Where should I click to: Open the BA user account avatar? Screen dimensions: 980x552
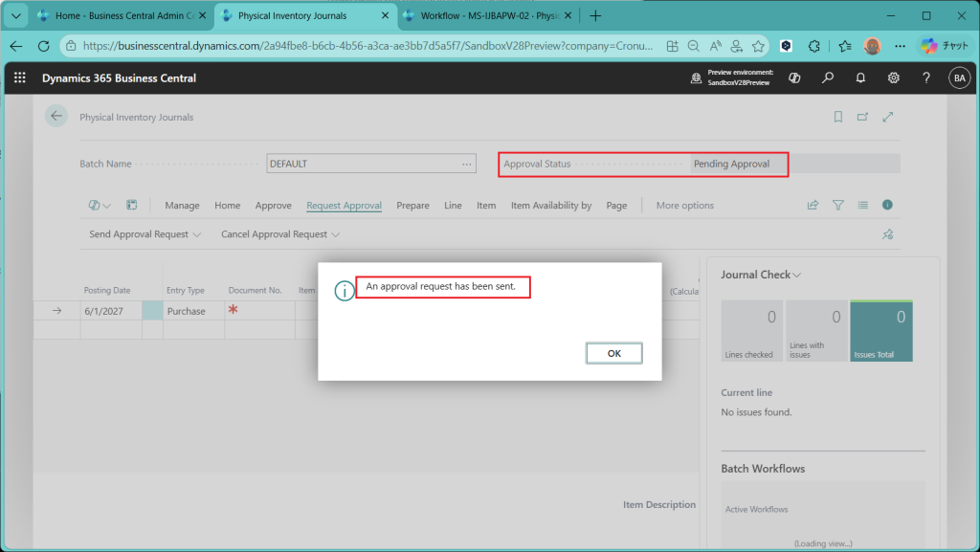[x=959, y=78]
